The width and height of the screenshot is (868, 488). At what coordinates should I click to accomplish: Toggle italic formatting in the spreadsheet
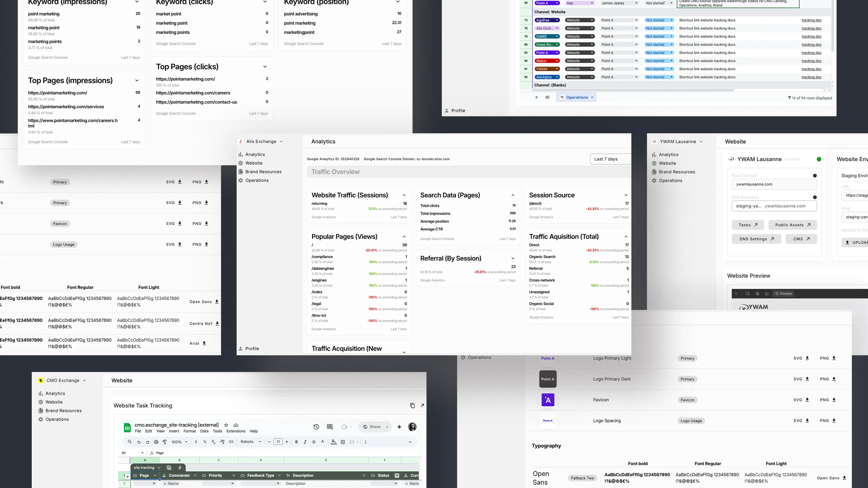[x=305, y=442]
